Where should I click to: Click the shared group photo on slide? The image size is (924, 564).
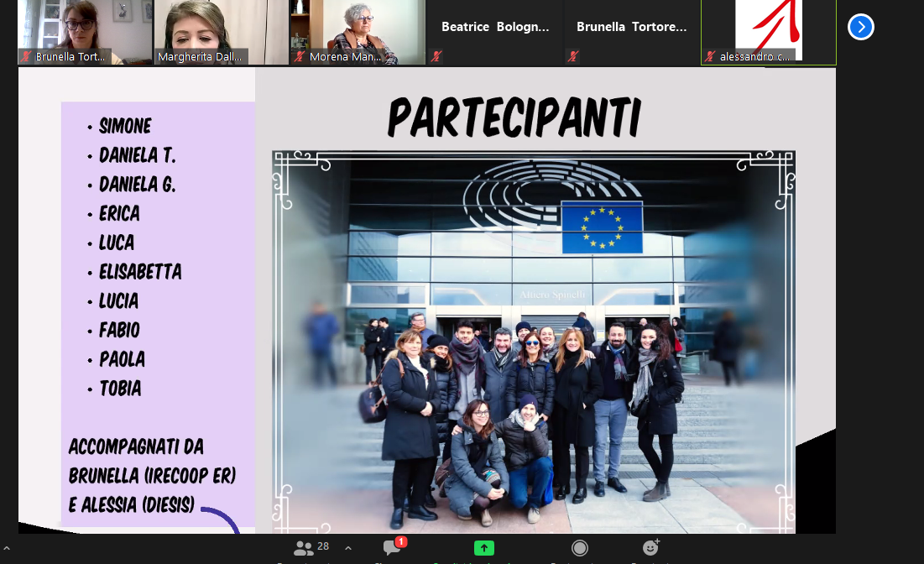[533, 342]
